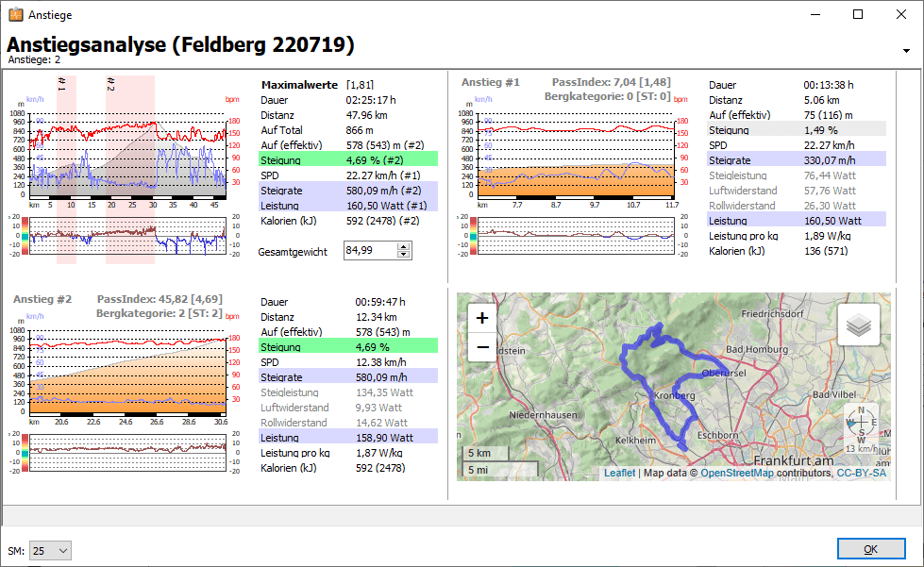Increase Gesamtgewicht with up stepper arrow
Screen dimensions: 924x567
click(x=404, y=246)
